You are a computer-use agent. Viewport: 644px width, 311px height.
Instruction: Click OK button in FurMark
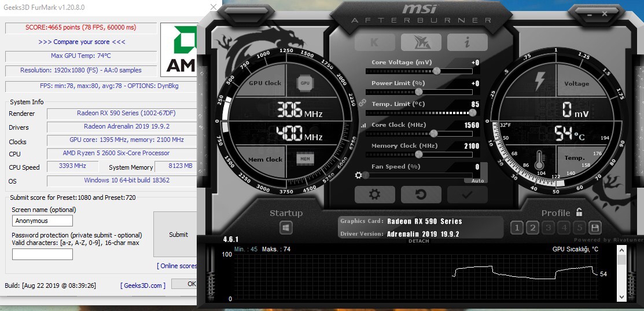185,283
